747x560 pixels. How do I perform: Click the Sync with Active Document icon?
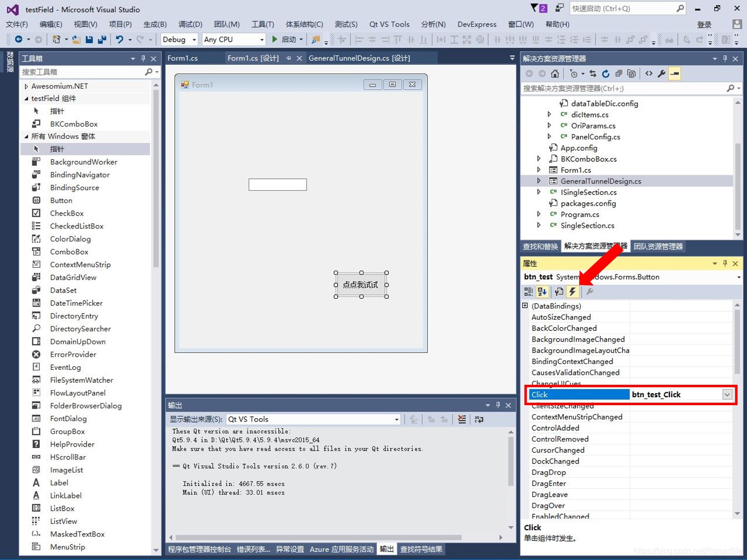point(593,74)
